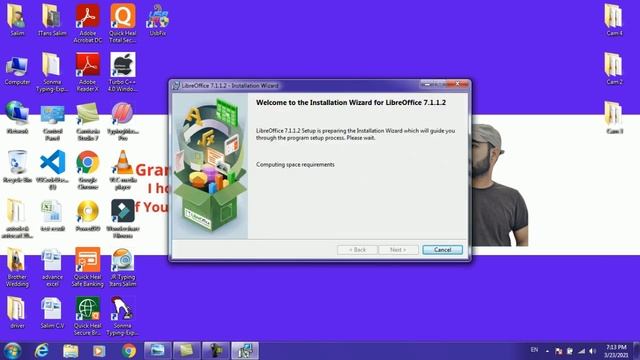
Task: Launch Internet Explorer from the taskbar
Action: 41,351
